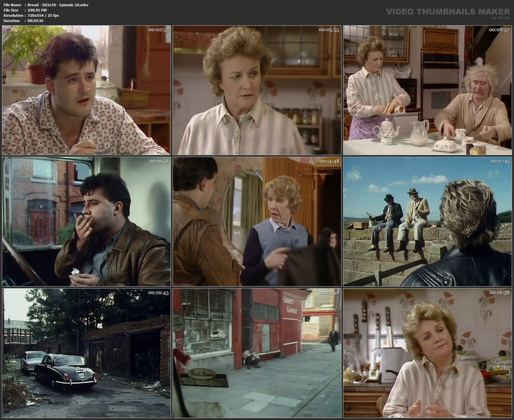Choose the thumbnail at 00:26:38
This screenshot has height=420, width=514.
427,353
